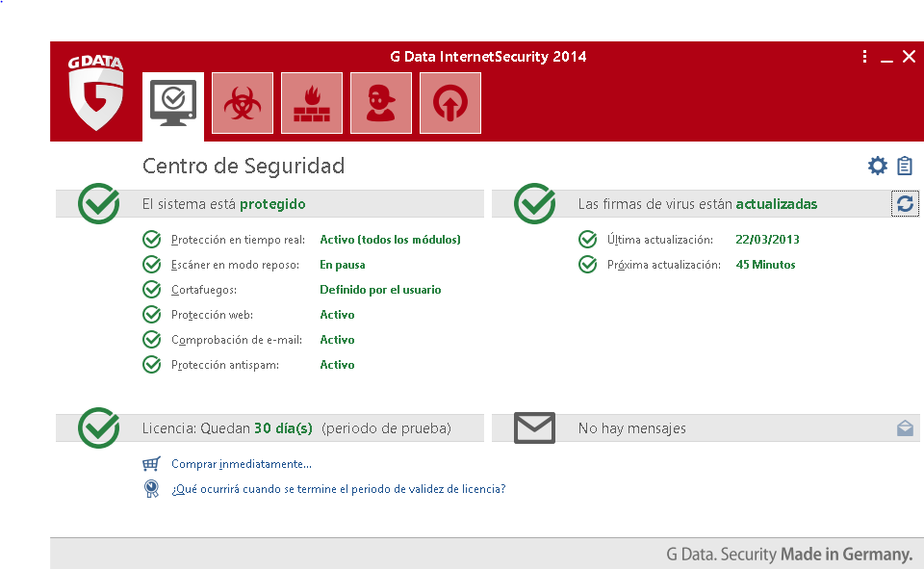This screenshot has height=569, width=924.
Task: Click 'El sistema está protegido' header
Action: (x=224, y=204)
